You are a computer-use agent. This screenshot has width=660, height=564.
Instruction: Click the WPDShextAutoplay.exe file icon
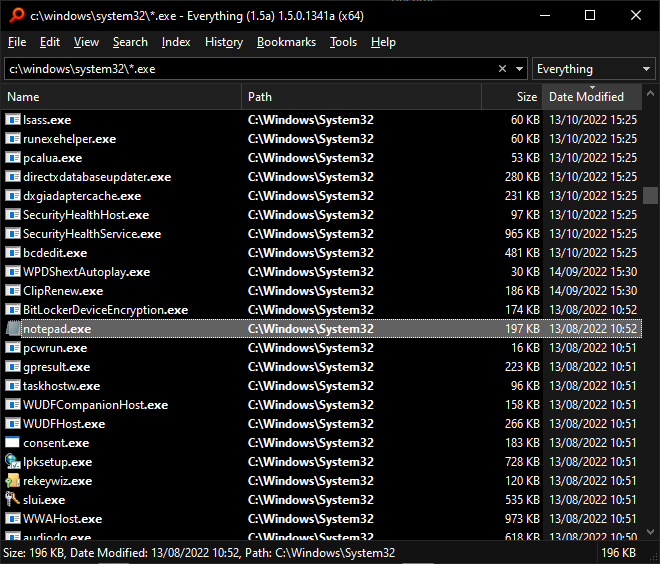[13, 272]
